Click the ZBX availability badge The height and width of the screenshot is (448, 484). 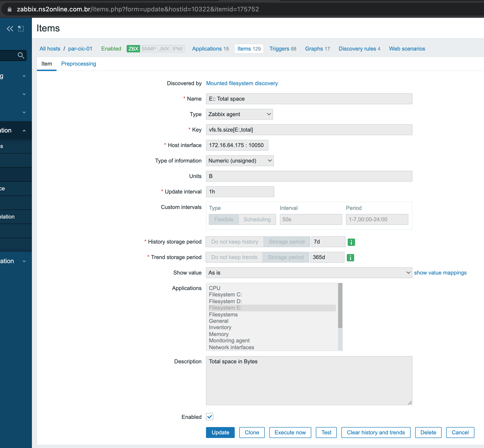pos(133,49)
